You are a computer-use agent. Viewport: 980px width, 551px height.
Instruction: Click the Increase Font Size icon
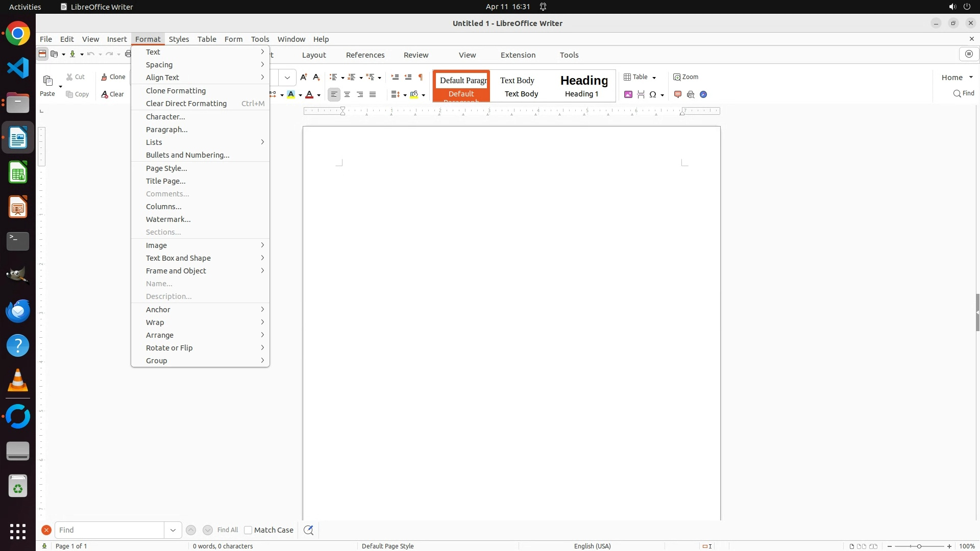coord(304,77)
